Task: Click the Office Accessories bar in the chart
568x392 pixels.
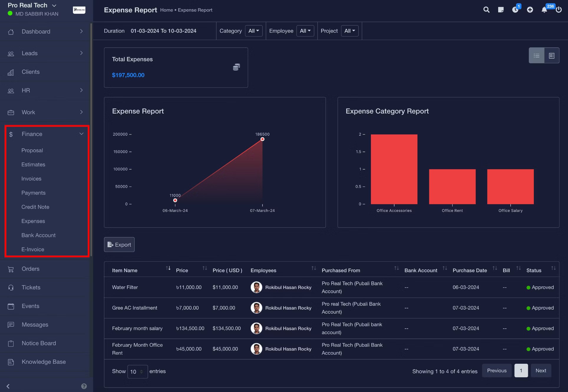Action: pyautogui.click(x=394, y=169)
